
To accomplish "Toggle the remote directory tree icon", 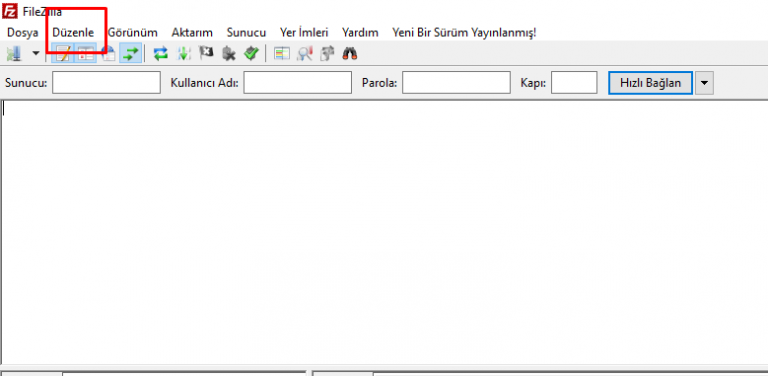I will tap(108, 54).
